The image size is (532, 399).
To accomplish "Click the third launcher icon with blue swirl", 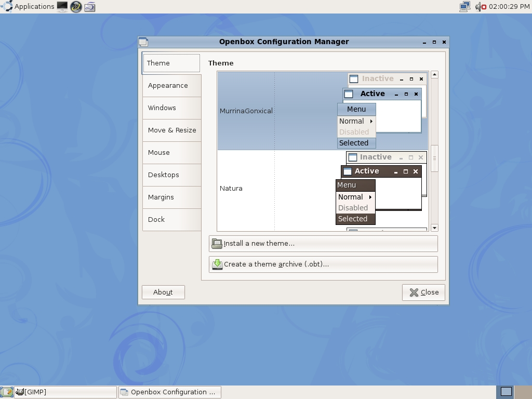I will point(89,7).
